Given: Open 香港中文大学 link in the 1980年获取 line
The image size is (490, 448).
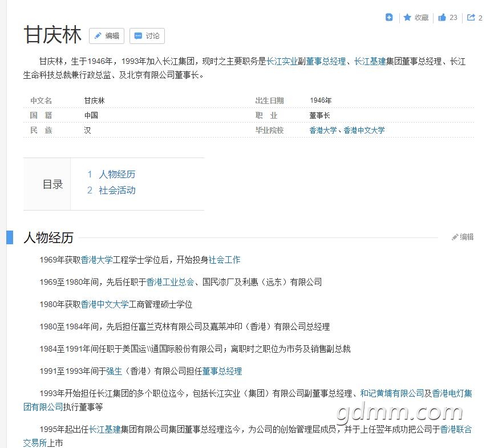Looking at the screenshot, I should 105,304.
